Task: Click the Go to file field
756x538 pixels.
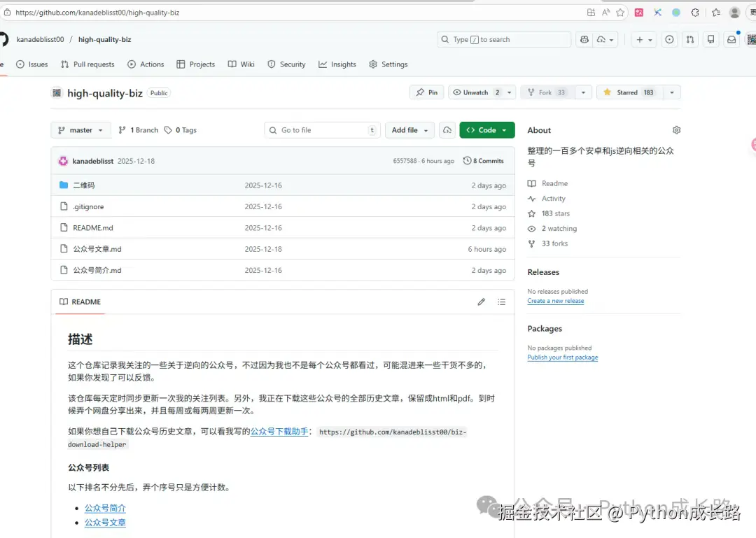Action: pos(322,130)
